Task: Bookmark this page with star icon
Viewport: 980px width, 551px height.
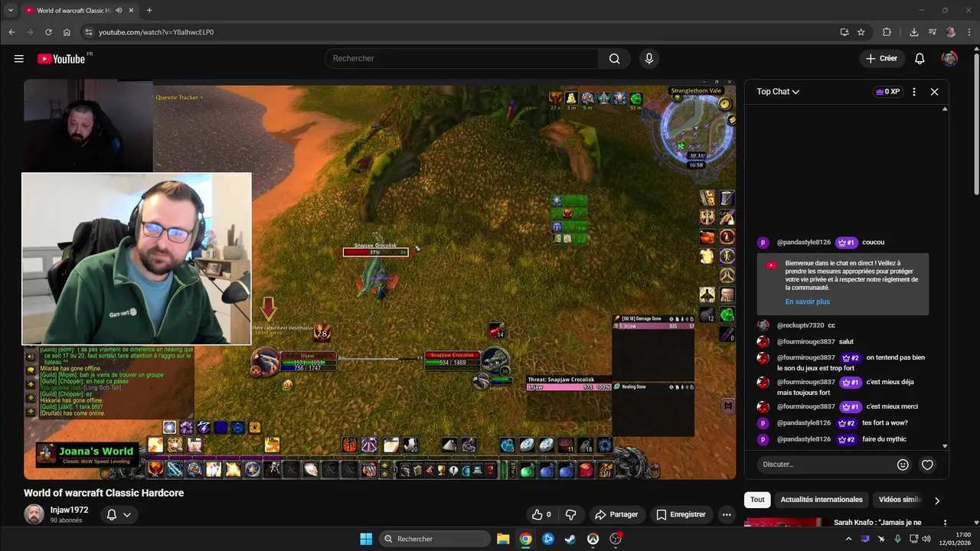Action: [861, 32]
